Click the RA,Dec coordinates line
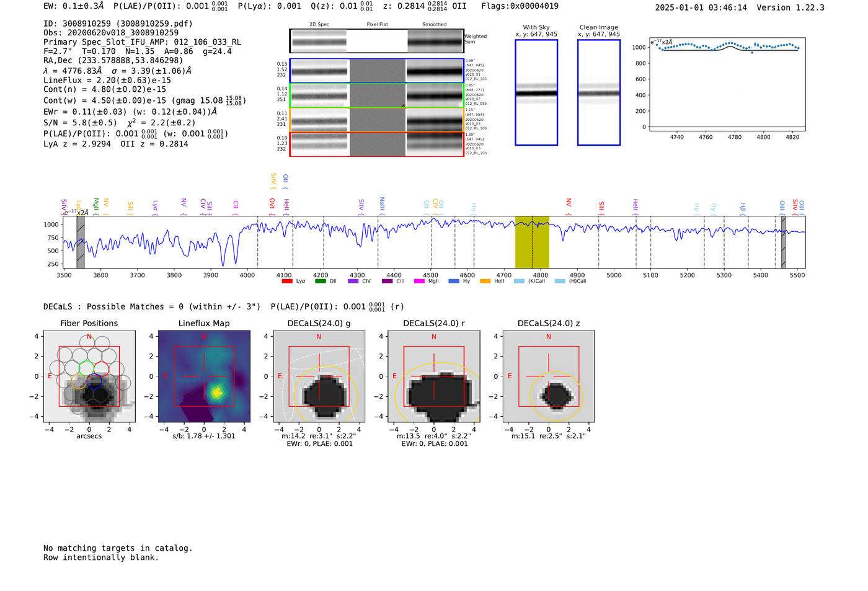This screenshot has width=868, height=591. pos(113,61)
